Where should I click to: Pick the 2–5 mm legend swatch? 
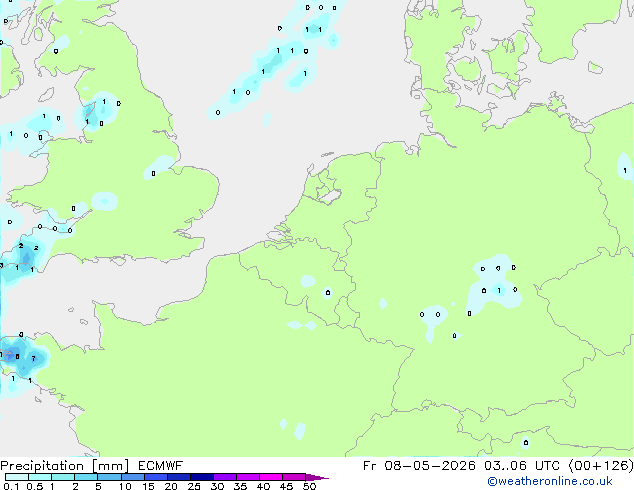(x=86, y=477)
